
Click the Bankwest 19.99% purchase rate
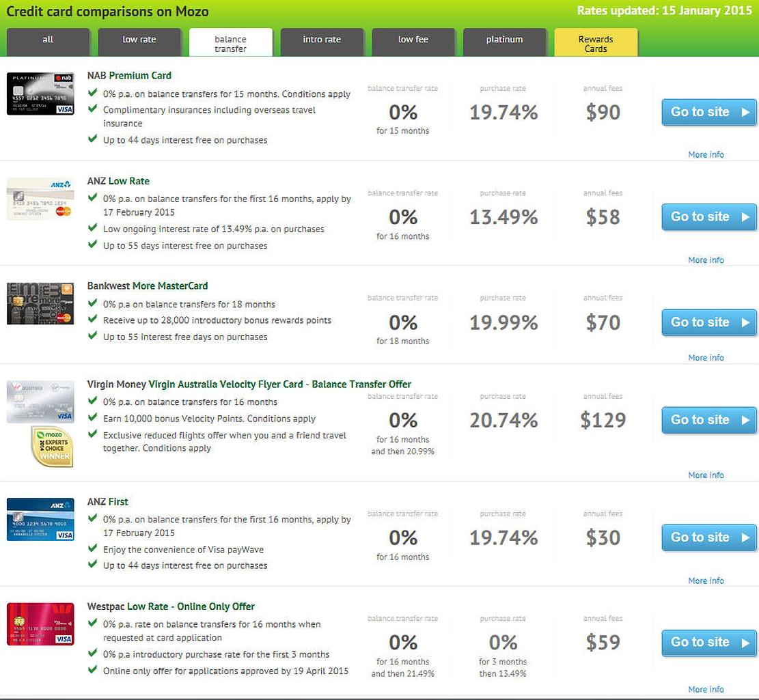tap(503, 322)
